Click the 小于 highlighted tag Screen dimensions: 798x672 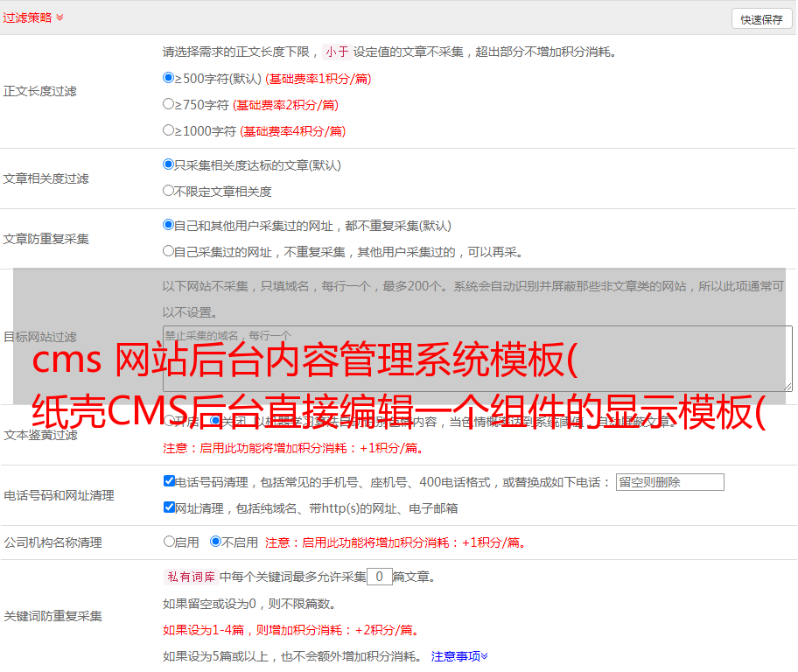[x=337, y=52]
